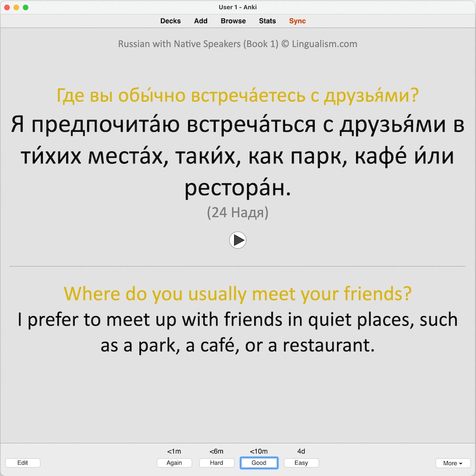Edit the current card
The width and height of the screenshot is (476, 476).
23,463
